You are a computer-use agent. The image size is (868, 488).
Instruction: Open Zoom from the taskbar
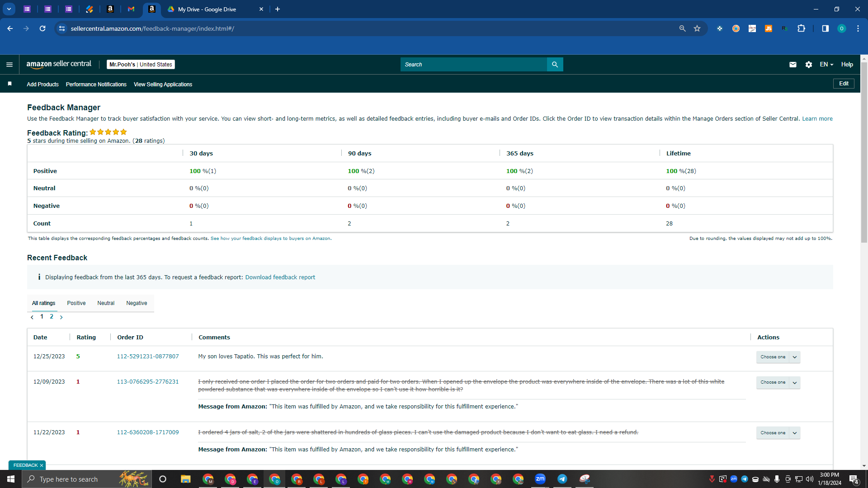[540, 479]
